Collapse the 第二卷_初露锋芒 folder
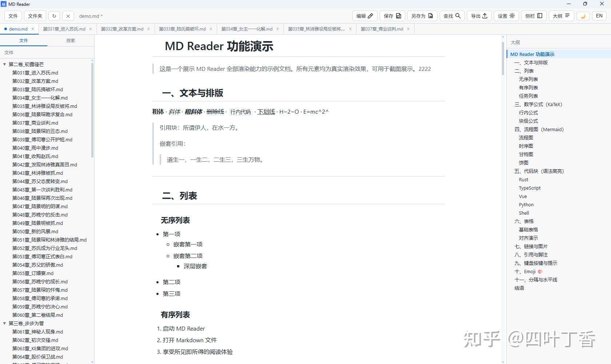This screenshot has height=364, width=611. coord(5,64)
